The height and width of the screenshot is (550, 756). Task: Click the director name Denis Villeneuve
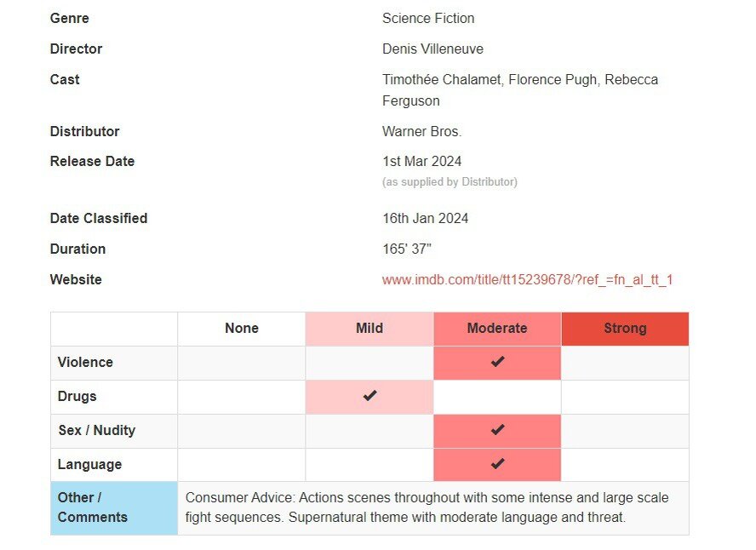432,49
